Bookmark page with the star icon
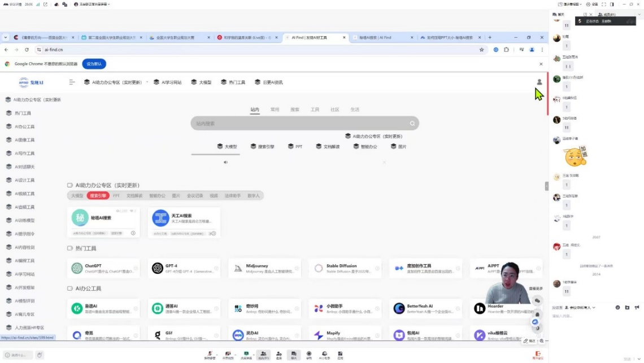The width and height of the screenshot is (644, 363). click(x=481, y=50)
